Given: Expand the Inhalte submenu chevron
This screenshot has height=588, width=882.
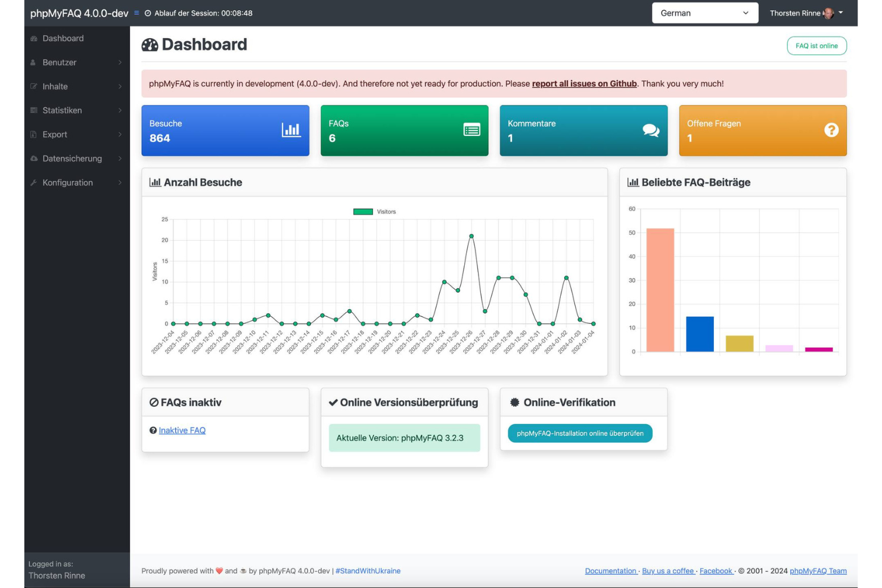Looking at the screenshot, I should pyautogui.click(x=120, y=86).
